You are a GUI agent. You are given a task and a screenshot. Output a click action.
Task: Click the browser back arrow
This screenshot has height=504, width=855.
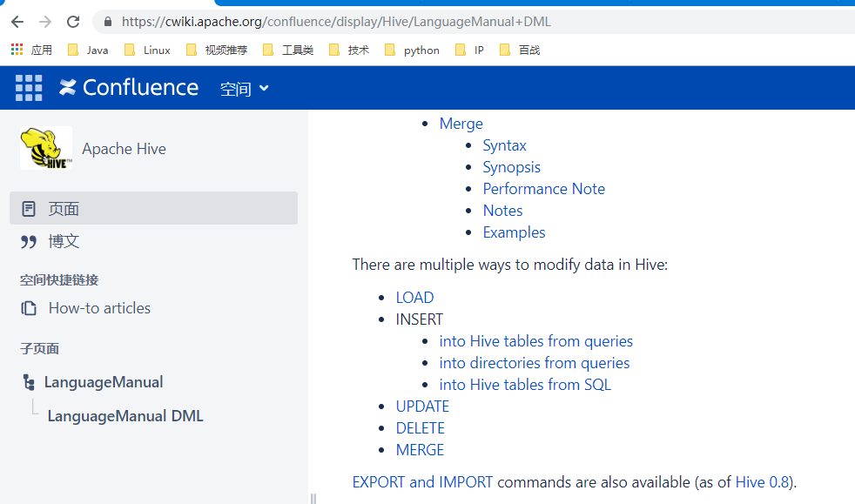pos(17,22)
